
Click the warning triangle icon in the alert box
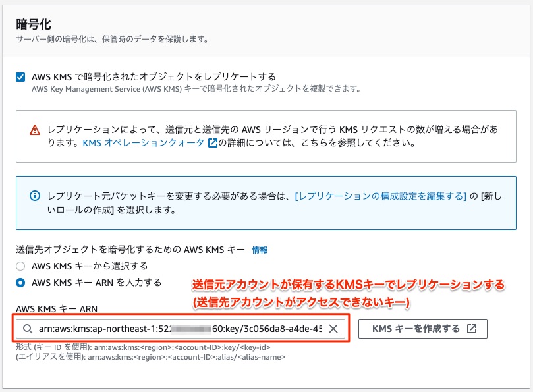(x=35, y=130)
